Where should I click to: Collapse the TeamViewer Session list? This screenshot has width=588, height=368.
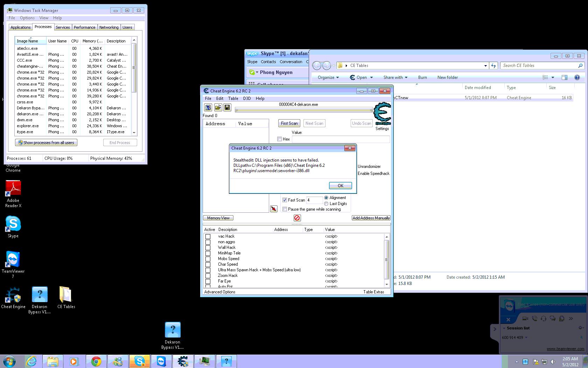click(504, 328)
